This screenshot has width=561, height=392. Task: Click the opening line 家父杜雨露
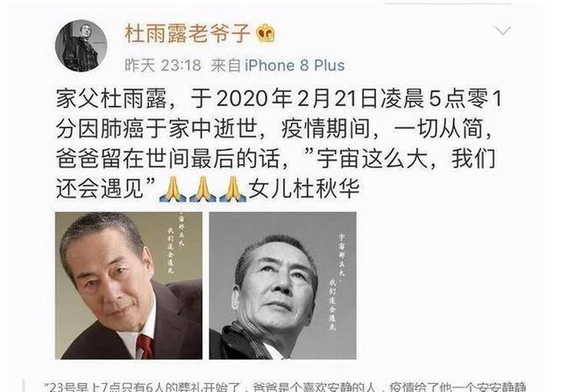point(111,99)
